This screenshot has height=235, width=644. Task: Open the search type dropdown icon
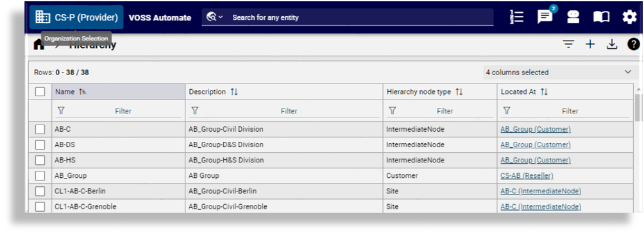pos(214,17)
